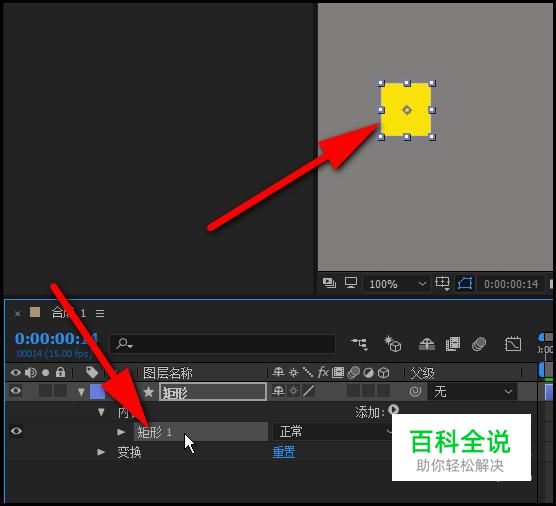Screen dimensions: 556x506
Task: Click frame blending switch header icon
Action: [x=338, y=372]
